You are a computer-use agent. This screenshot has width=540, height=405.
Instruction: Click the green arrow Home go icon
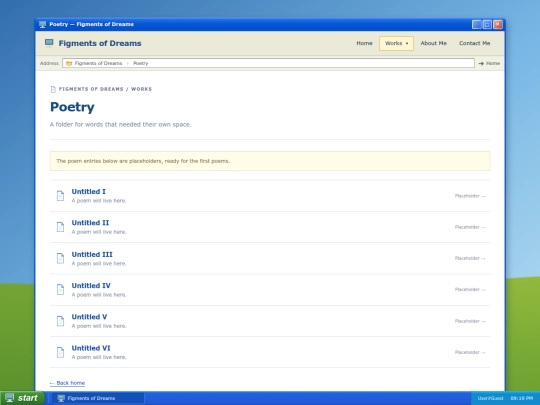481,63
